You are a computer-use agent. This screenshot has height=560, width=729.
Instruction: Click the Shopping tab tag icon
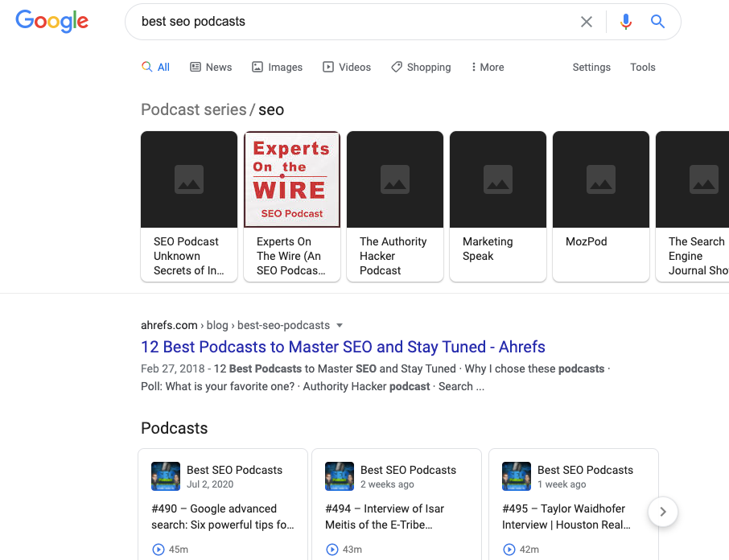pos(396,67)
